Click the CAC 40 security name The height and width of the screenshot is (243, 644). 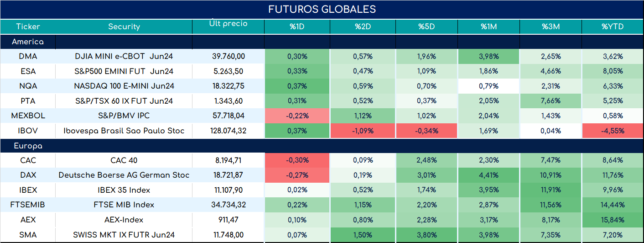pyautogui.click(x=124, y=160)
